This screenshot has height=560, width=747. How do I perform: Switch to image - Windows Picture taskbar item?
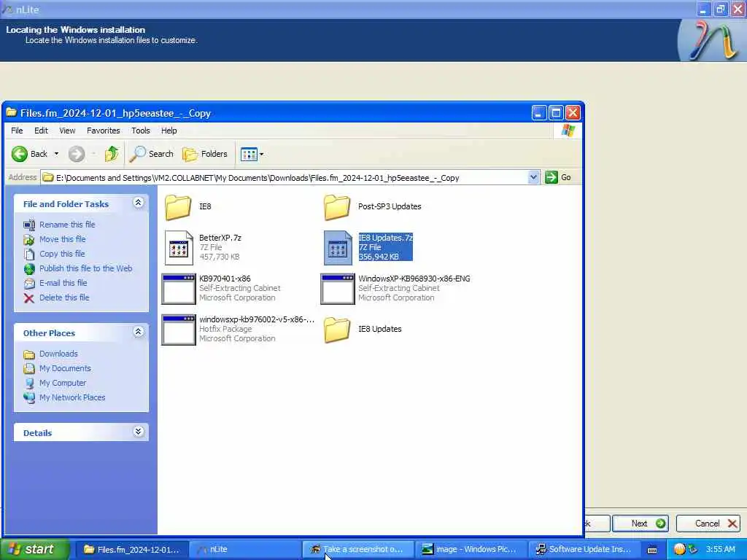coord(471,549)
